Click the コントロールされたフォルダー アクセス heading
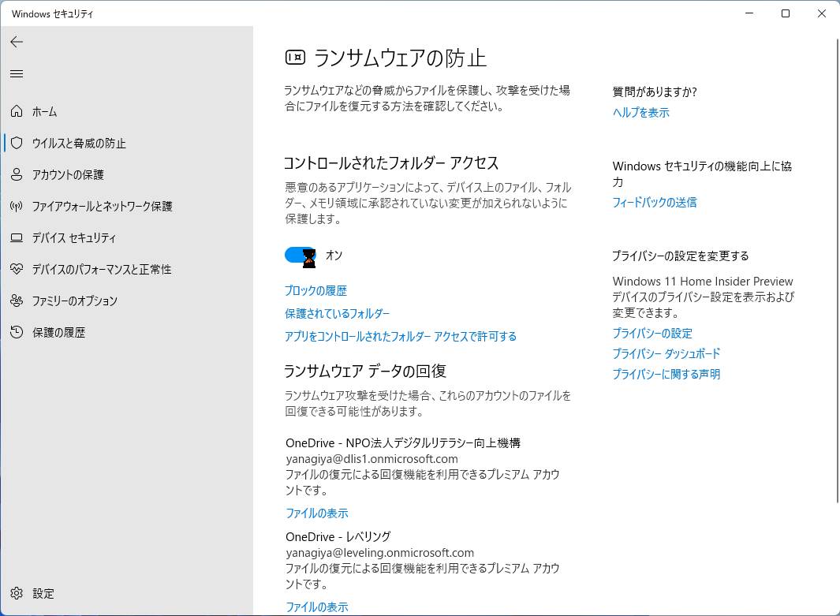Screen dimensions: 840x616 tap(391, 162)
